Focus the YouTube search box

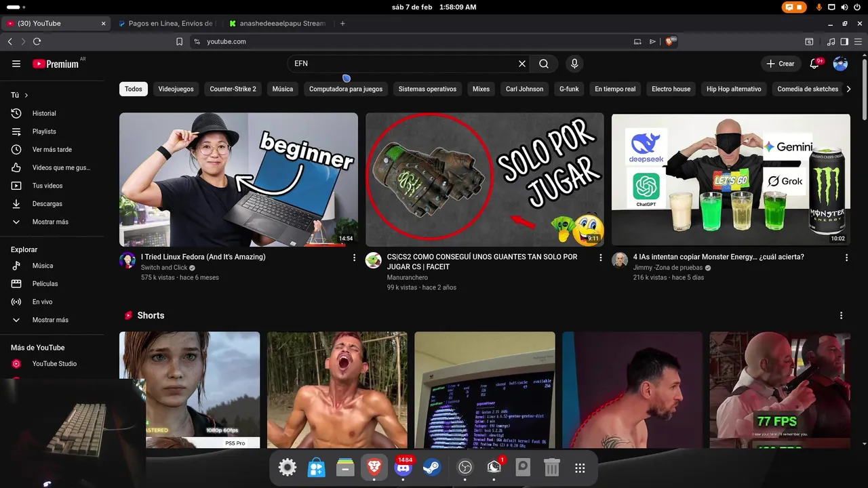coord(403,64)
